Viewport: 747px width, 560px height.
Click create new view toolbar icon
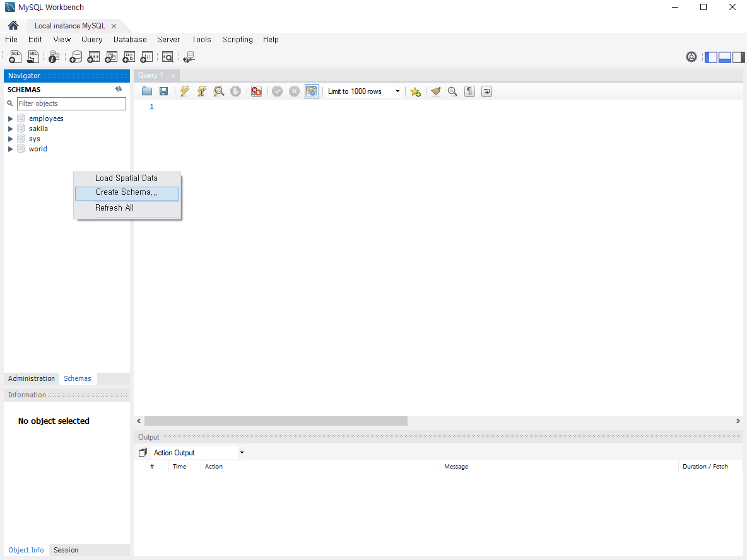111,57
